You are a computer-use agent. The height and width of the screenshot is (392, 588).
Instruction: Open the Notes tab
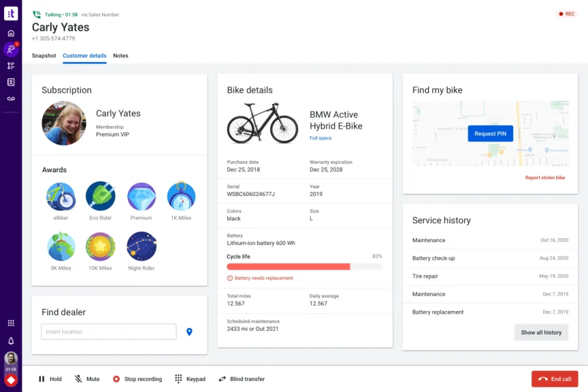120,56
